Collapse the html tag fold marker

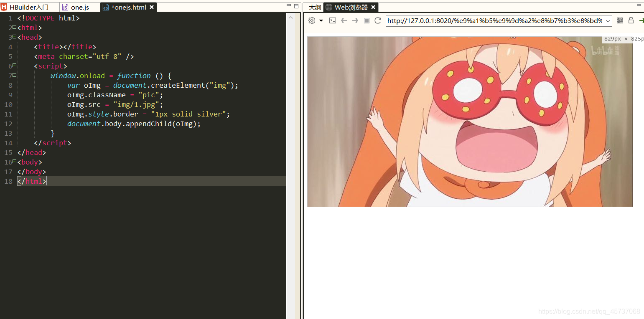14,27
